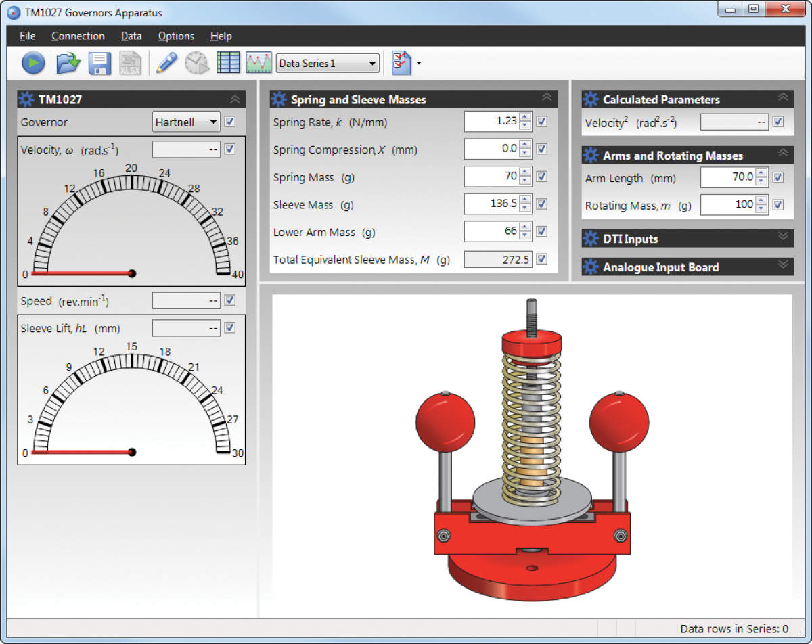Click the Velocity gauge needle pivot
The width and height of the screenshot is (812, 644).
132,273
